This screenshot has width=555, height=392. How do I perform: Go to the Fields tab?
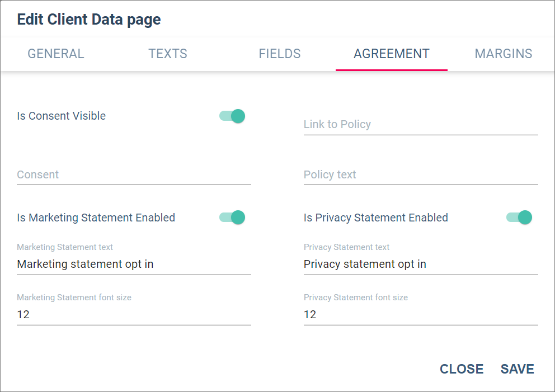(x=280, y=54)
